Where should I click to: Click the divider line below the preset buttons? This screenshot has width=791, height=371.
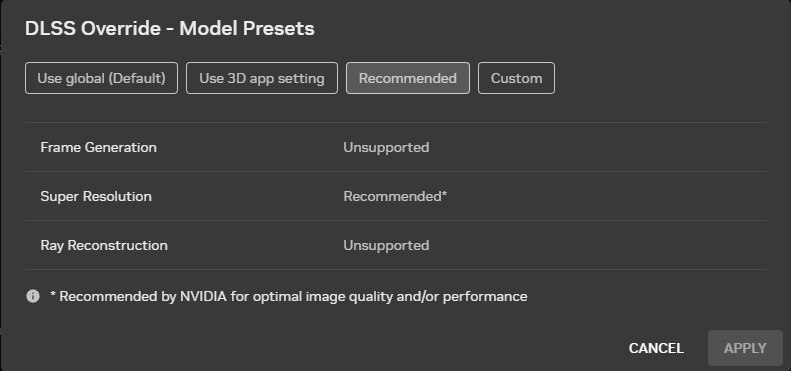tap(396, 122)
